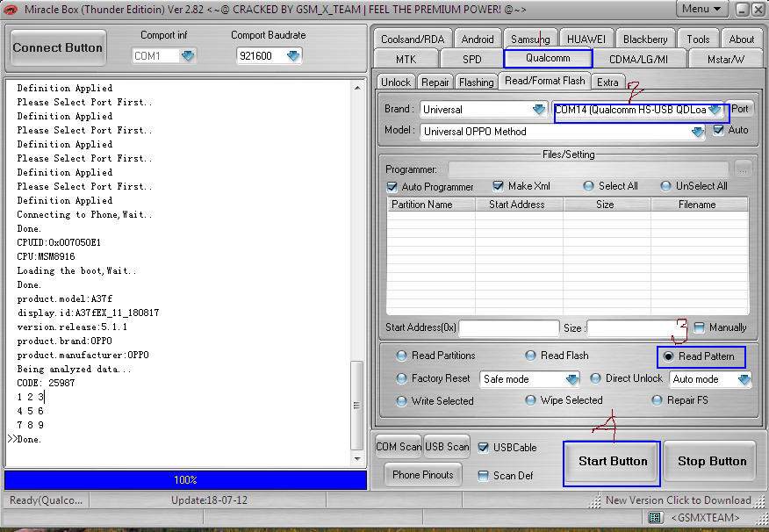769x532 pixels.
Task: Click the Programmer path field
Action: (x=588, y=169)
